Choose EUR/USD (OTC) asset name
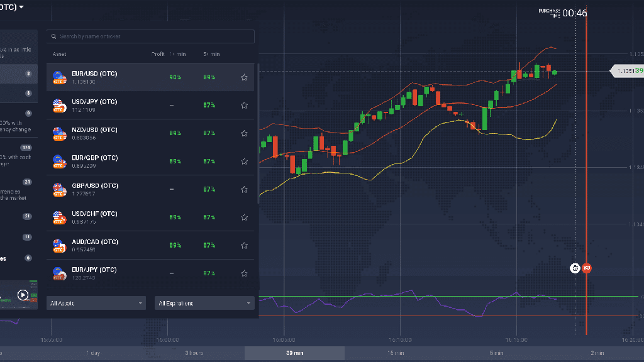 tap(94, 74)
